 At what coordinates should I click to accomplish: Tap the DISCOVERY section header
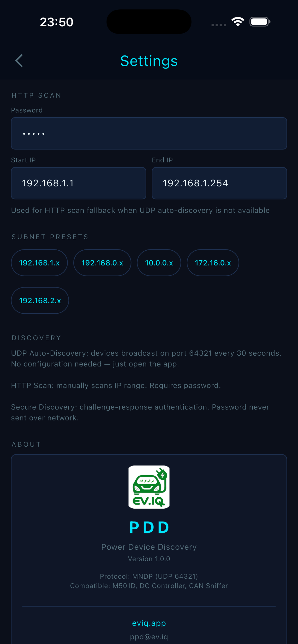tap(36, 338)
